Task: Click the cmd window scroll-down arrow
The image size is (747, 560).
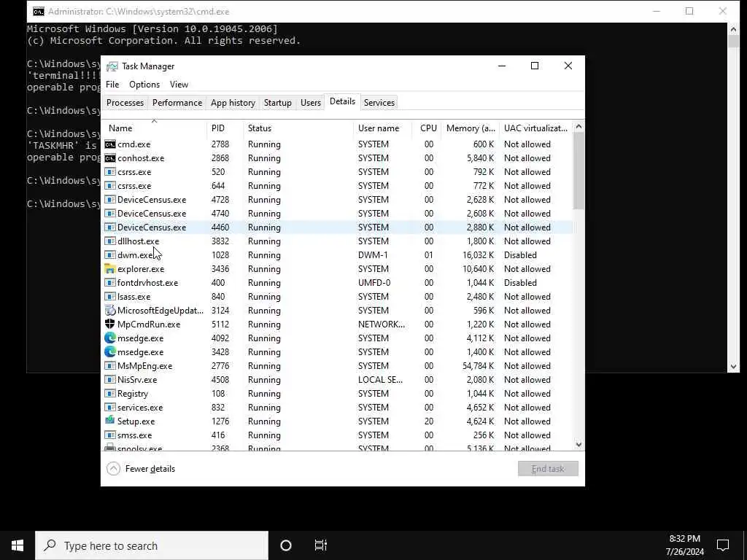Action: [x=733, y=367]
